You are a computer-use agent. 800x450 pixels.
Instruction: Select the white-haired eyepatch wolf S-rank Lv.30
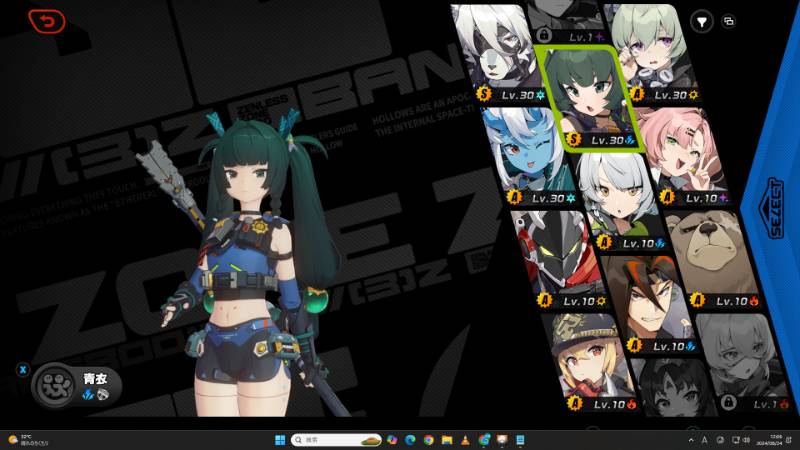coord(500,54)
